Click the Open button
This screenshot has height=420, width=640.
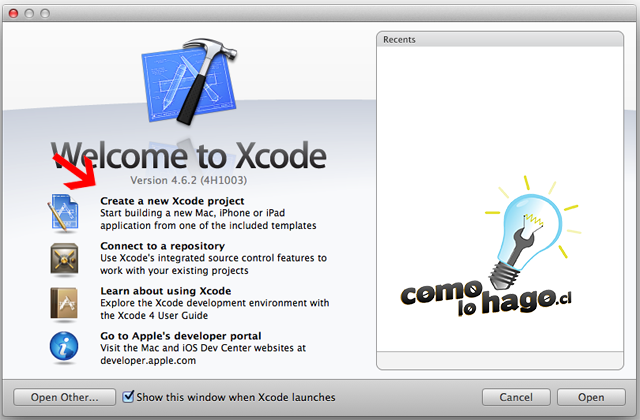(x=591, y=397)
